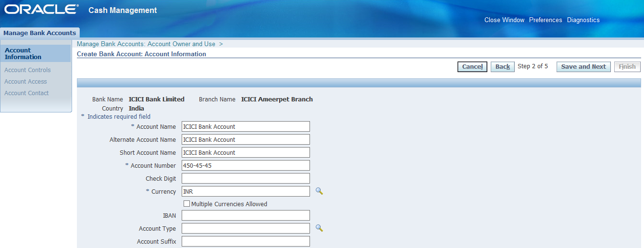644x248 pixels.
Task: Open the Preferences link
Action: tap(545, 20)
